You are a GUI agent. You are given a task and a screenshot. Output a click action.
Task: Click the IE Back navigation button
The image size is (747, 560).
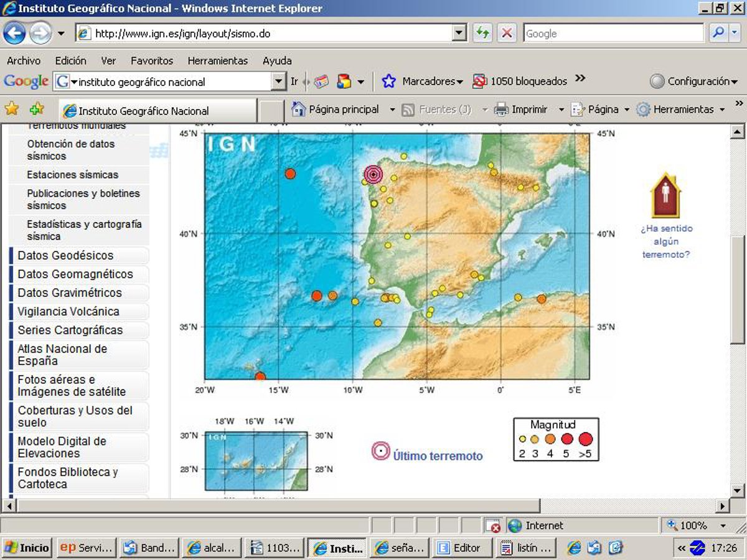point(14,33)
